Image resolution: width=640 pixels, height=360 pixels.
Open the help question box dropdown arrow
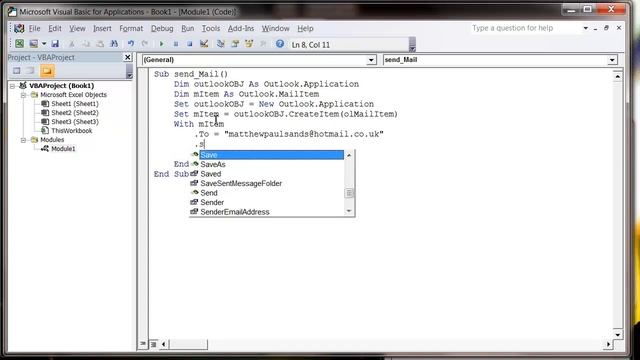tap(586, 28)
